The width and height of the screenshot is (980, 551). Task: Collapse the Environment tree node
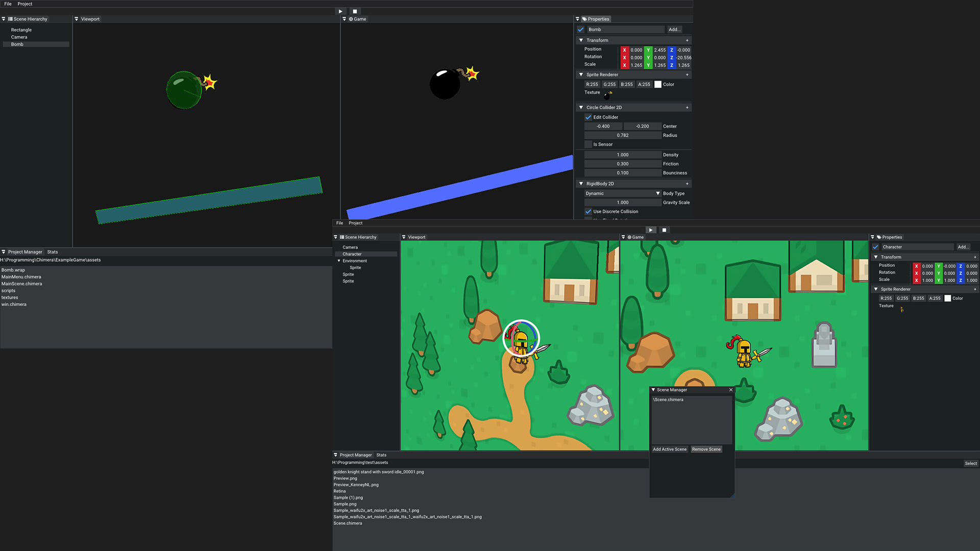click(x=339, y=261)
